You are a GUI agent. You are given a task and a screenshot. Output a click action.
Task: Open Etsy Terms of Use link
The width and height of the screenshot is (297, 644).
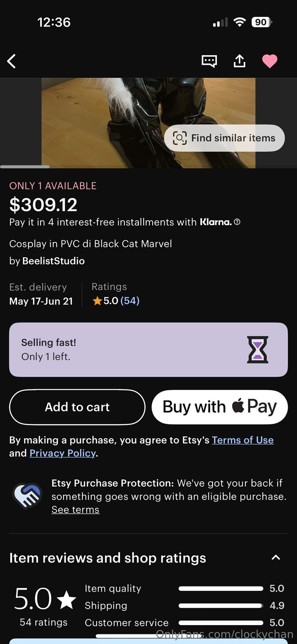(x=243, y=440)
